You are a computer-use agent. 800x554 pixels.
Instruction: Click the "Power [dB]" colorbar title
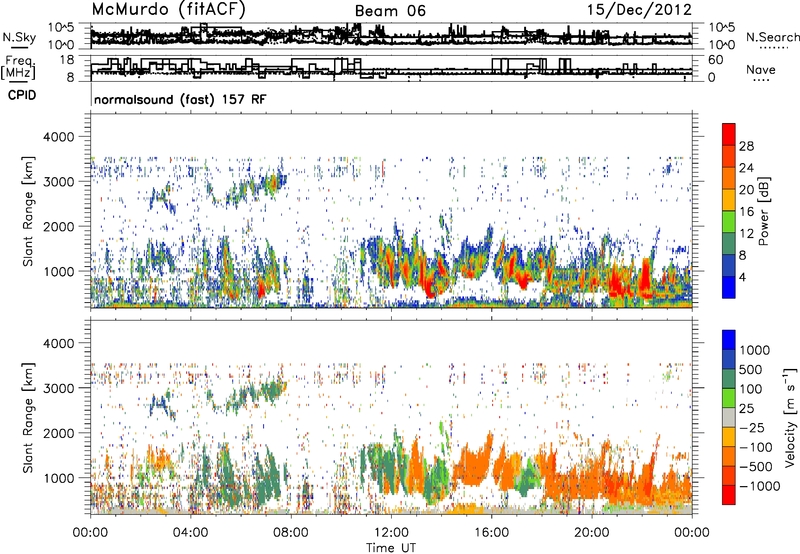click(x=763, y=211)
